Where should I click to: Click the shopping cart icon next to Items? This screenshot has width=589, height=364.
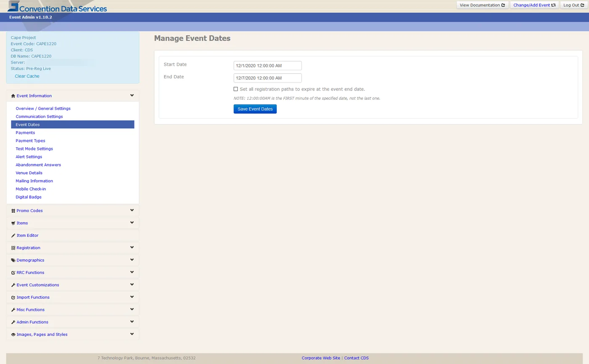pos(13,223)
